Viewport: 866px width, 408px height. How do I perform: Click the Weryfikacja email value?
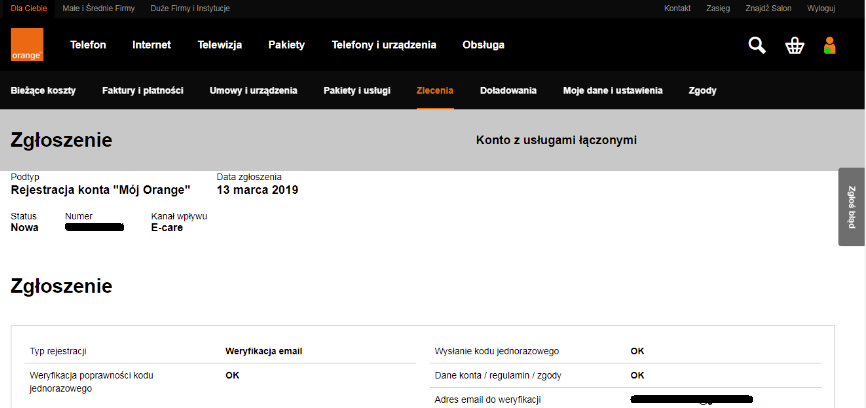click(x=264, y=351)
